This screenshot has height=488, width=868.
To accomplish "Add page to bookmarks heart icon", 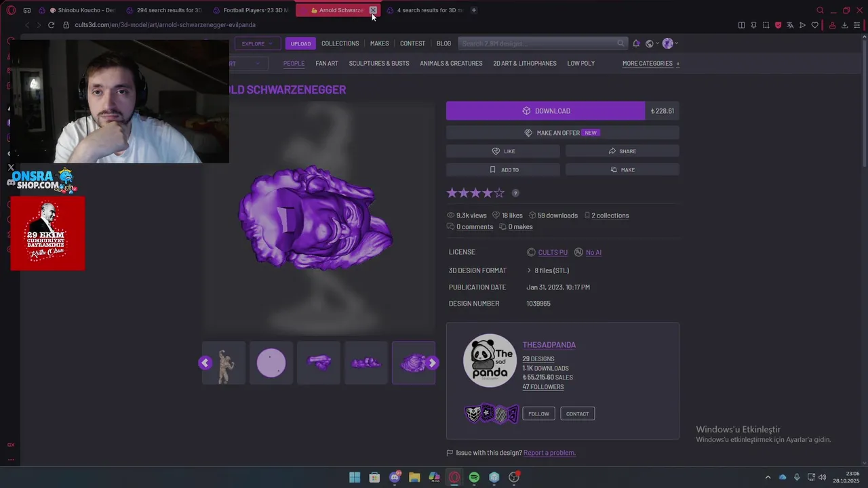I will tap(814, 25).
